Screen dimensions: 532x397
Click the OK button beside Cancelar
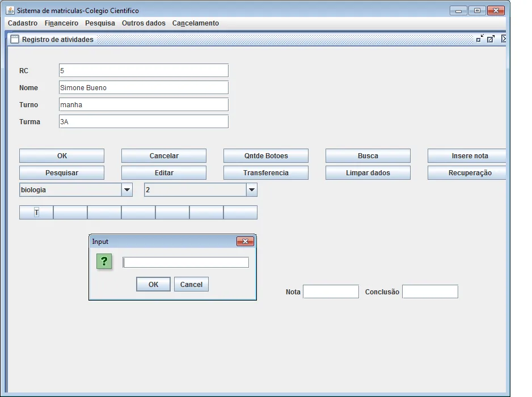click(x=62, y=156)
